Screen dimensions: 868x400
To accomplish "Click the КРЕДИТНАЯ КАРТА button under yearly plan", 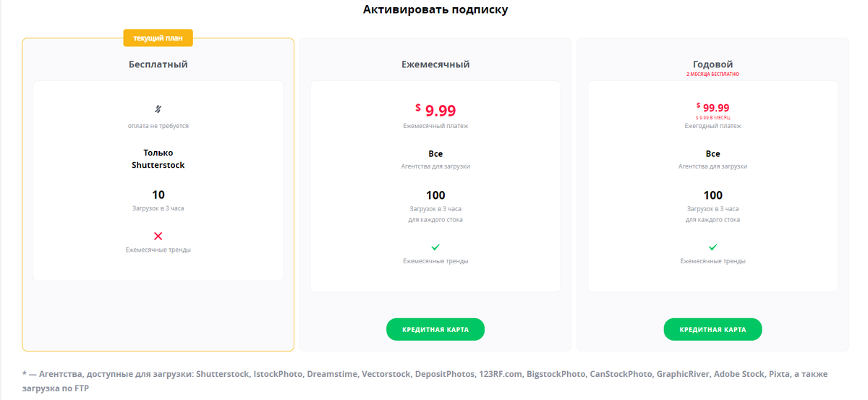I will tap(712, 329).
